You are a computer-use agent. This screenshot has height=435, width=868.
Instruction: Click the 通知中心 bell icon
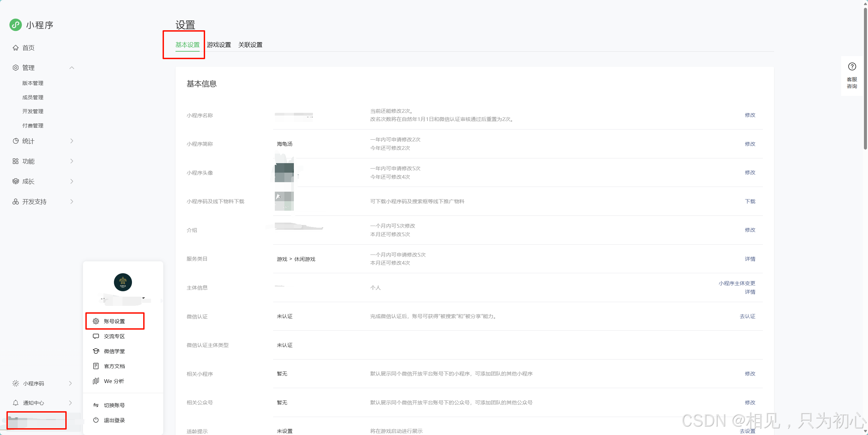(x=16, y=403)
